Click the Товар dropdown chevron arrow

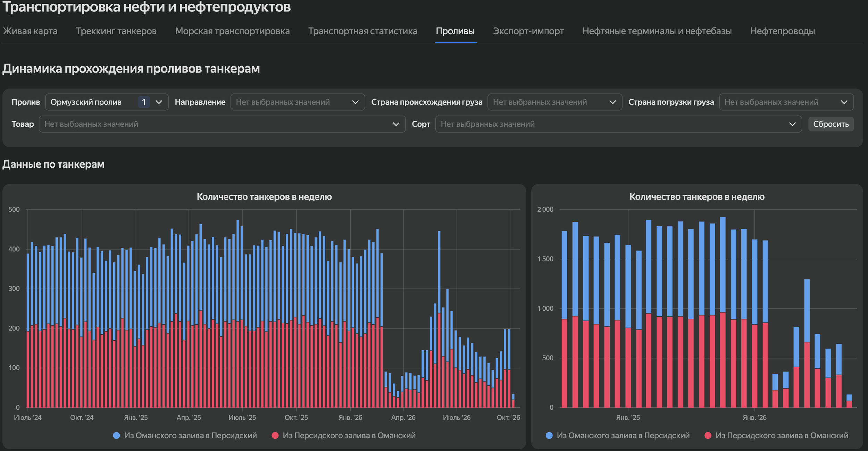396,124
